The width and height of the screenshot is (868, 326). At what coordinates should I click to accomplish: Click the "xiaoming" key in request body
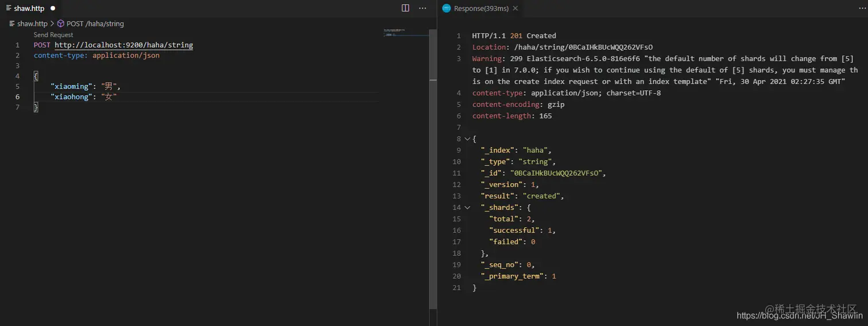(71, 86)
